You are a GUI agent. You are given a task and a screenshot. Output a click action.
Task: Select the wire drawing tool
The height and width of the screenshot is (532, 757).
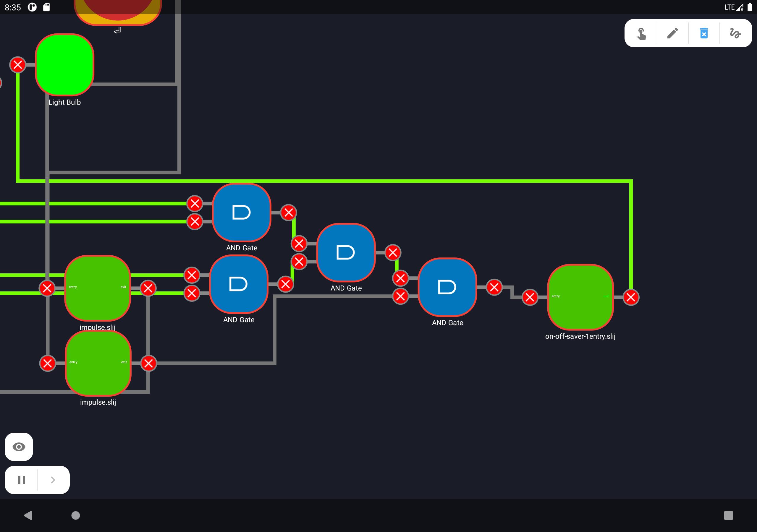(x=735, y=33)
